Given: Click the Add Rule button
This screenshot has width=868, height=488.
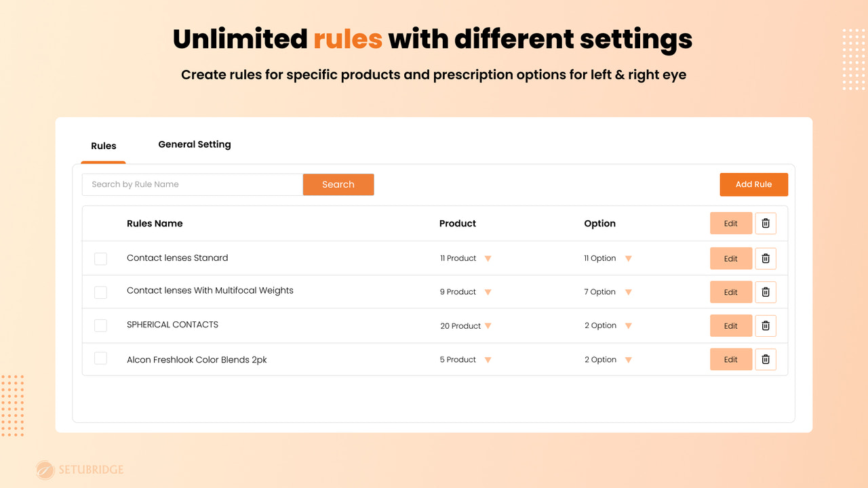Looking at the screenshot, I should click(x=753, y=184).
